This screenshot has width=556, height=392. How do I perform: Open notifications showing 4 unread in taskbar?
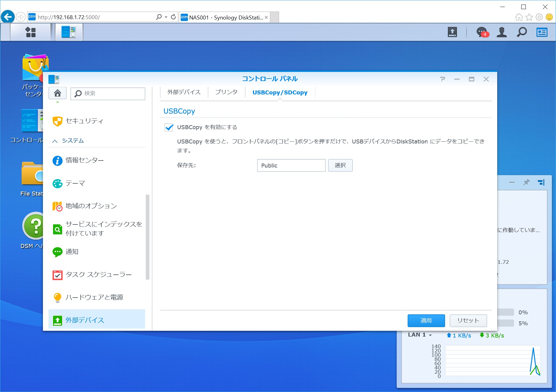(481, 32)
